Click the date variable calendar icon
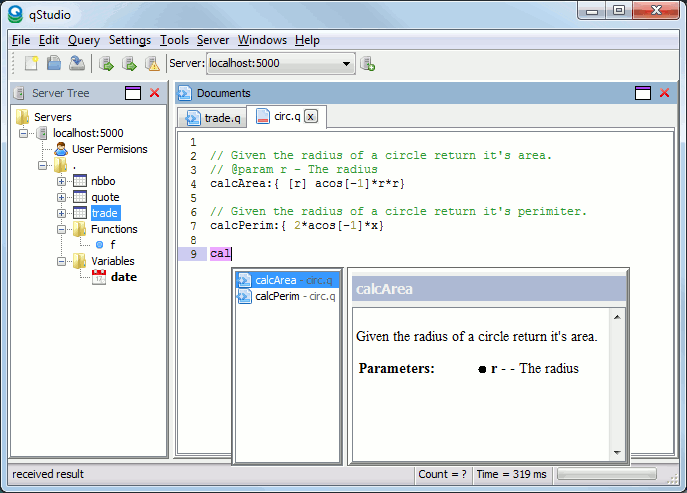This screenshot has width=687, height=493. coord(98,277)
